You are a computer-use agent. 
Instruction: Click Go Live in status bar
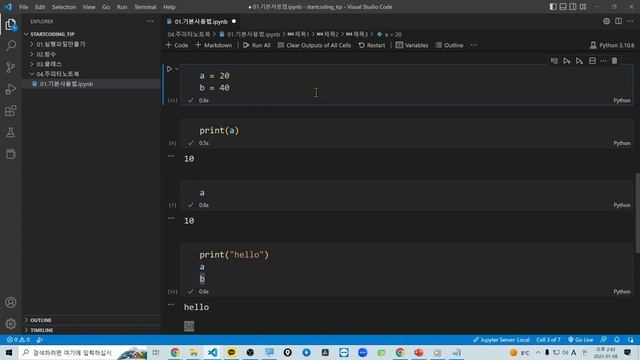point(580,340)
